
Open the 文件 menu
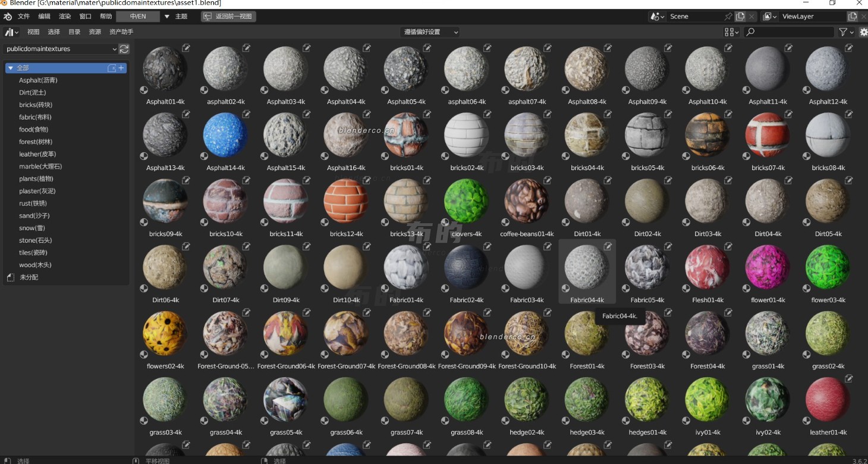coord(24,17)
